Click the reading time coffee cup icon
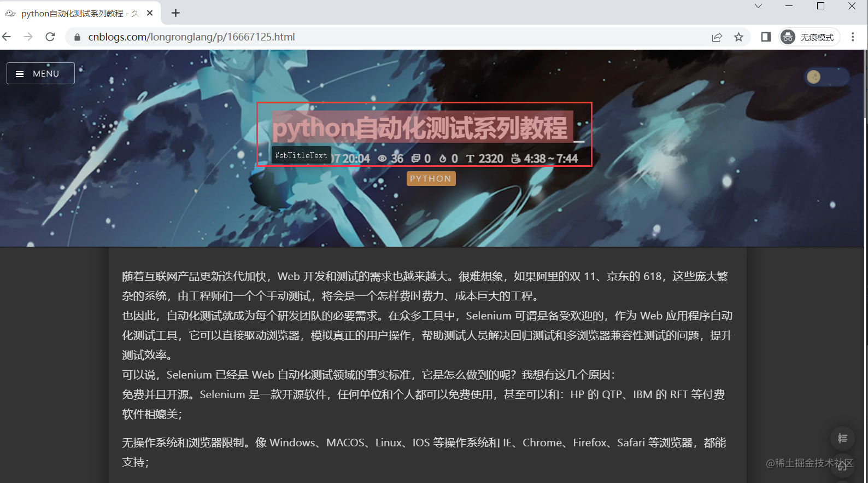Viewport: 868px width, 483px height. click(x=515, y=159)
